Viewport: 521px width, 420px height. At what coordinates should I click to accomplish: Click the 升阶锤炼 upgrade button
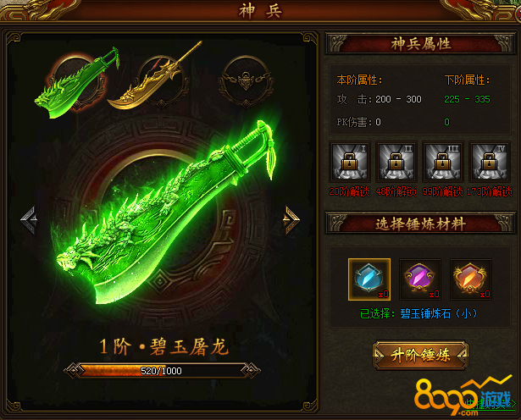point(420,356)
